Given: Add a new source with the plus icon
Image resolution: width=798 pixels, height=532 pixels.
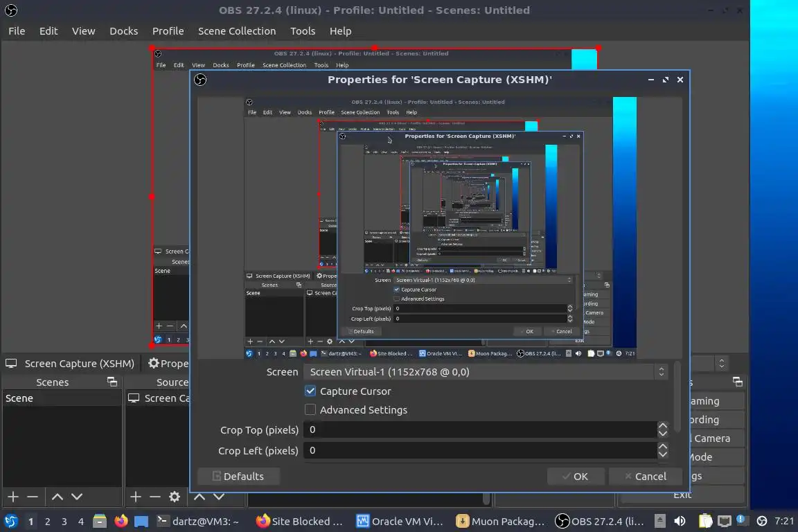Looking at the screenshot, I should [135, 497].
